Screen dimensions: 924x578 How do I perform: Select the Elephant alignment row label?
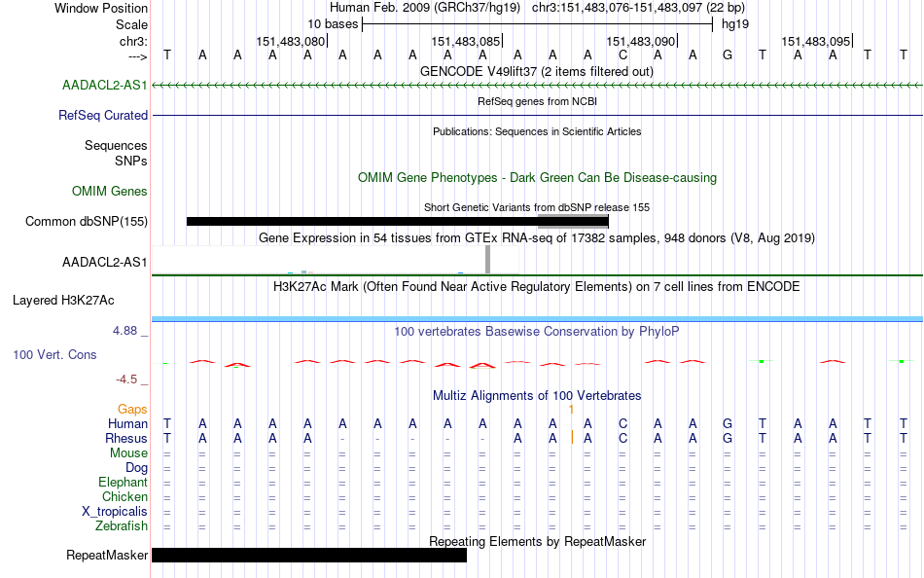tap(123, 483)
